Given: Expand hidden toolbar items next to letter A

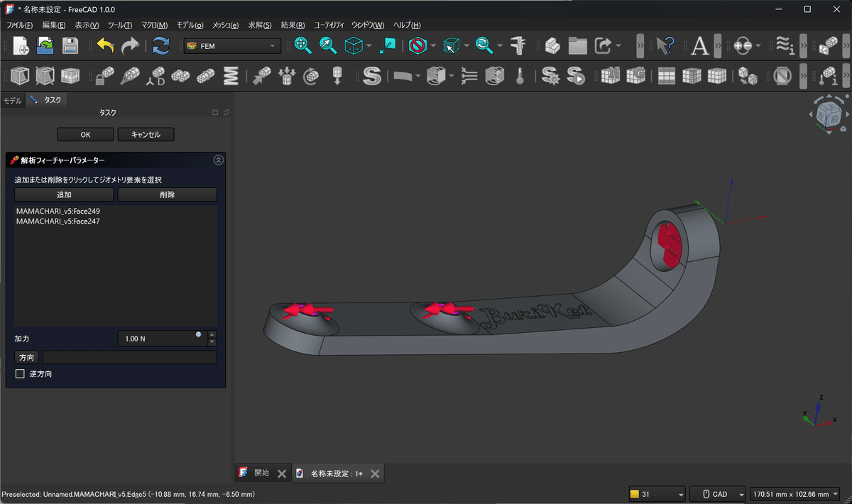Looking at the screenshot, I should pos(718,46).
